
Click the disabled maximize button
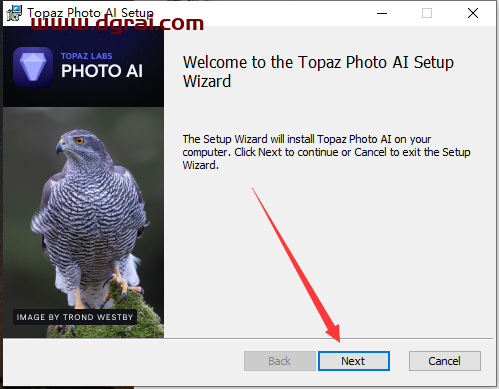pos(427,13)
